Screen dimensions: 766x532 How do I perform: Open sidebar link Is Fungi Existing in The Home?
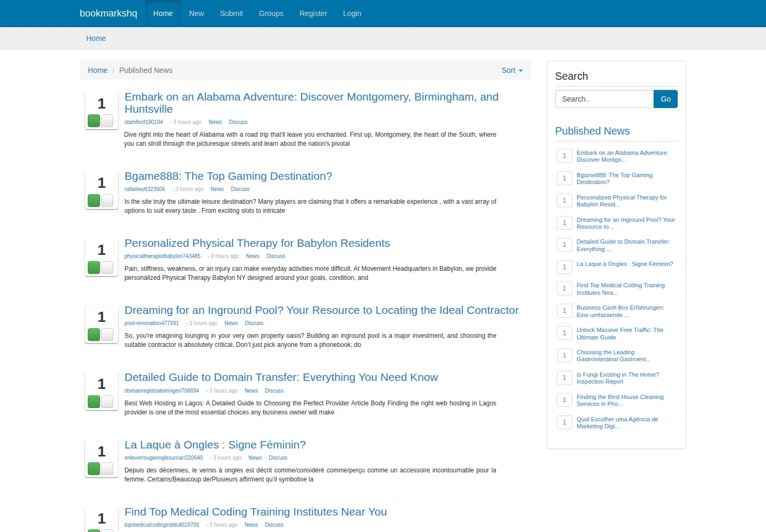tap(618, 378)
